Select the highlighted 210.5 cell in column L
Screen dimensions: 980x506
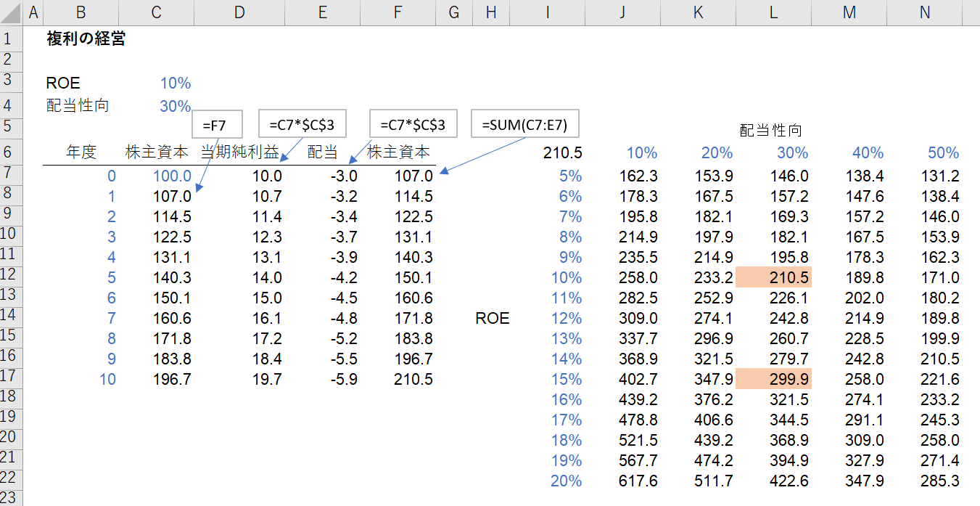pos(774,277)
